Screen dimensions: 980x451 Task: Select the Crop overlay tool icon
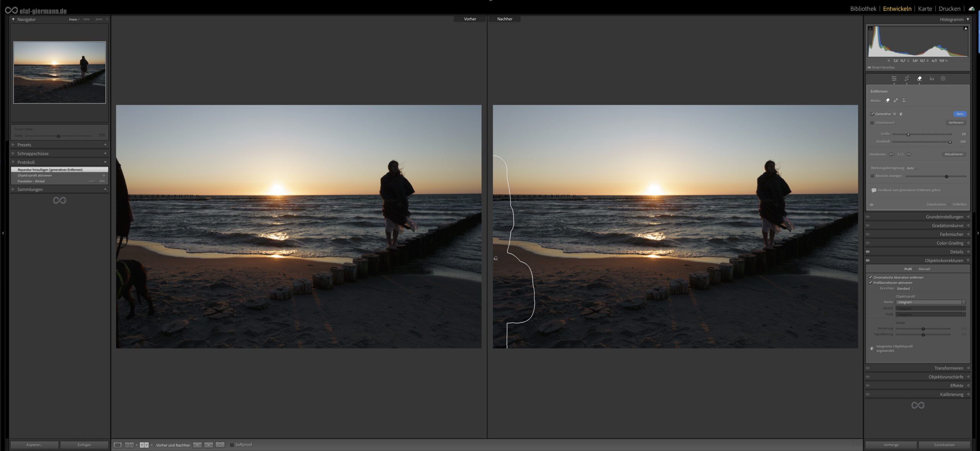[x=906, y=78]
